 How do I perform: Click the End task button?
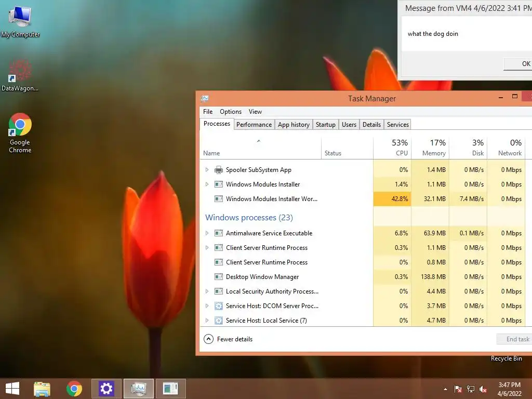(x=515, y=339)
